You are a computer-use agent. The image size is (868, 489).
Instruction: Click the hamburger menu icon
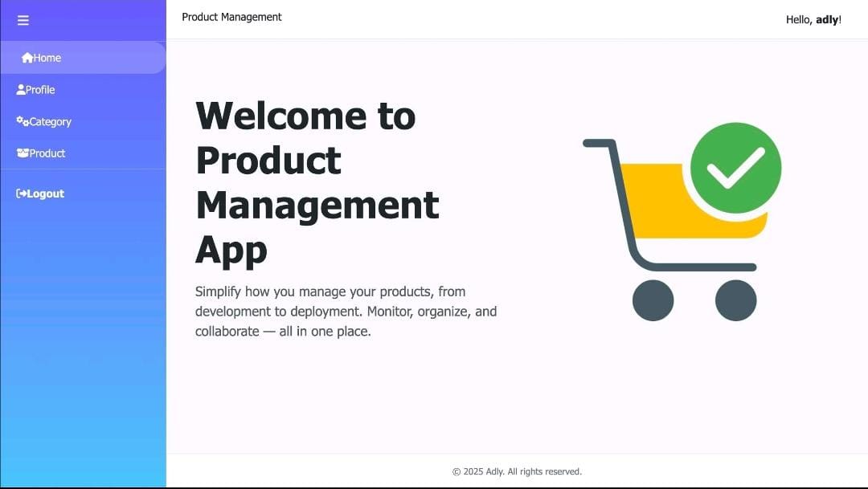pyautogui.click(x=23, y=20)
